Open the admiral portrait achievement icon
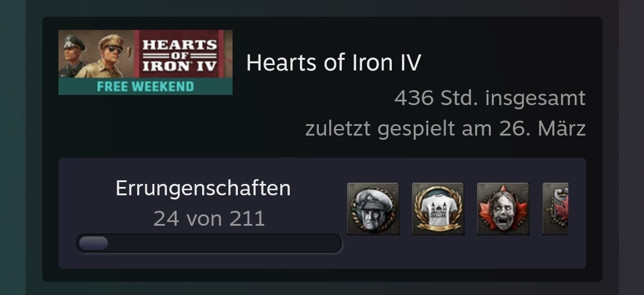Screen dimensions: 644x295 pyautogui.click(x=373, y=209)
